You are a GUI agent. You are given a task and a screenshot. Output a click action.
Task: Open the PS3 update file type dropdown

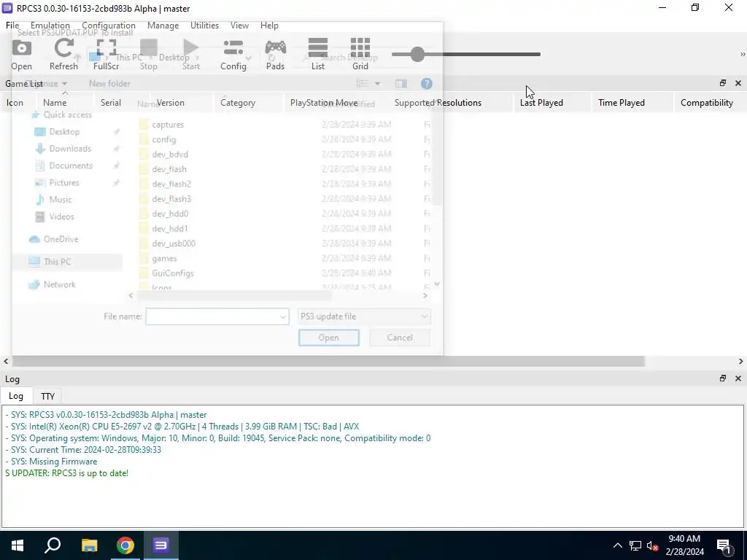pos(364,316)
